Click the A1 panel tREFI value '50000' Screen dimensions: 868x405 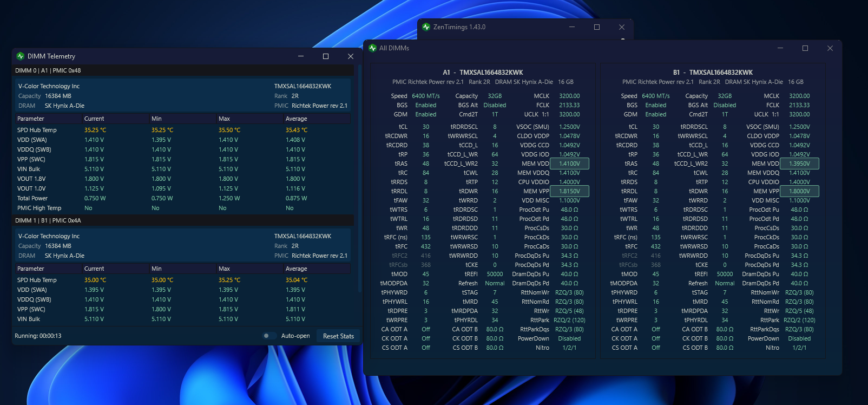495,274
